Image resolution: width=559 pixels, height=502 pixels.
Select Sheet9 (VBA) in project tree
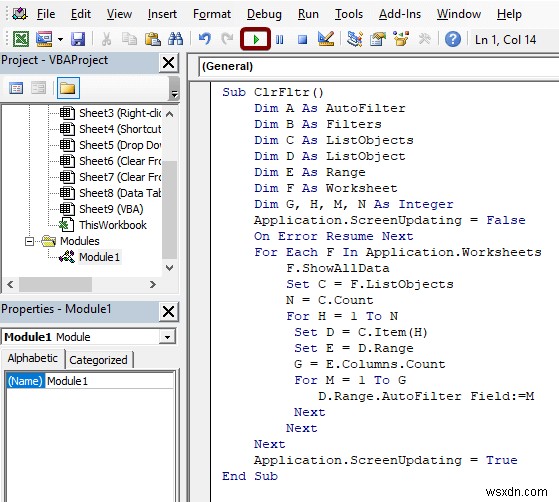pyautogui.click(x=111, y=209)
